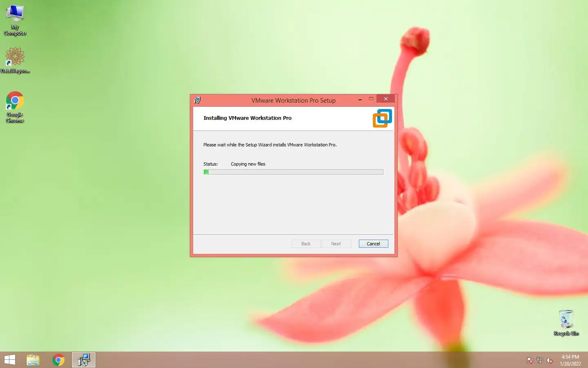Click the 'Please wait while the Setup Wizard' message
The height and width of the screenshot is (368, 588).
270,145
